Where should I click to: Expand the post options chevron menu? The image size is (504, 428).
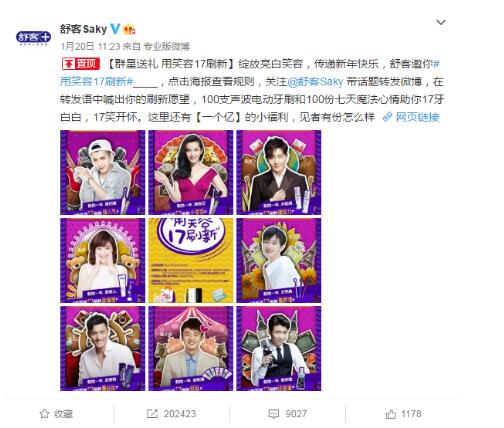441,22
